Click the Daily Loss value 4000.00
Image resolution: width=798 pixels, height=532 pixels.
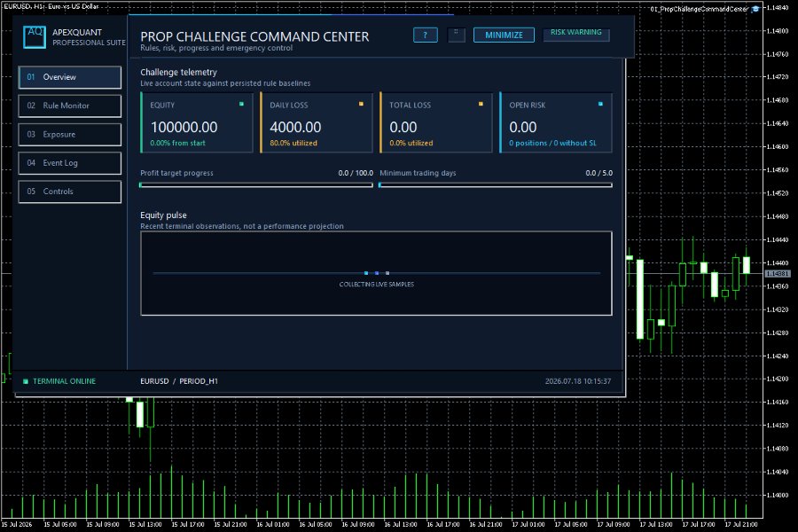coord(295,127)
